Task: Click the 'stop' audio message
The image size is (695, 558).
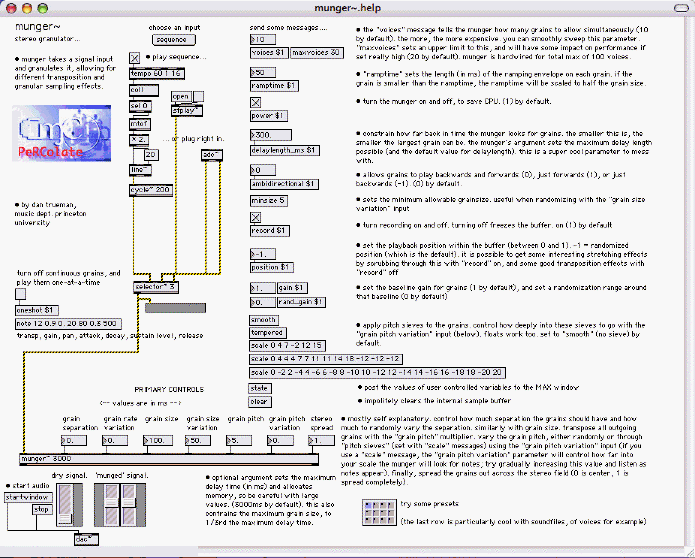Action: pos(43,510)
